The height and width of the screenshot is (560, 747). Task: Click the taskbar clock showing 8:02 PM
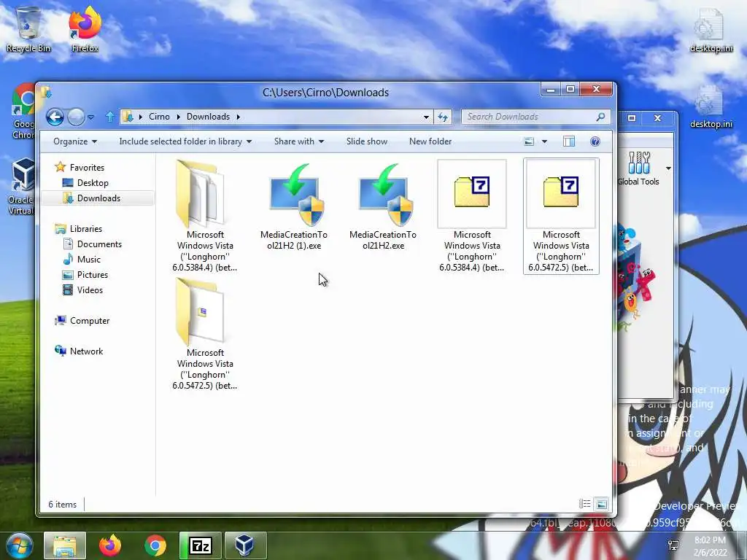click(x=710, y=546)
